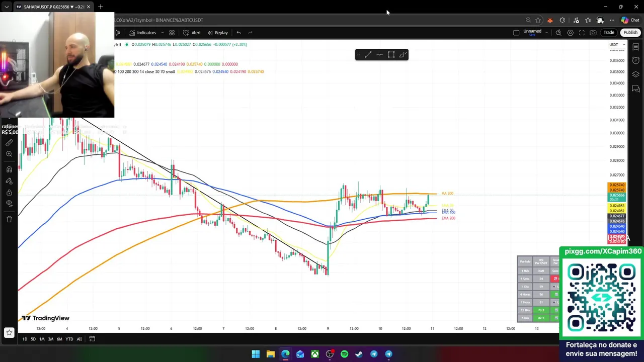Select the 1M time range
The height and width of the screenshot is (362, 644).
pyautogui.click(x=42, y=339)
